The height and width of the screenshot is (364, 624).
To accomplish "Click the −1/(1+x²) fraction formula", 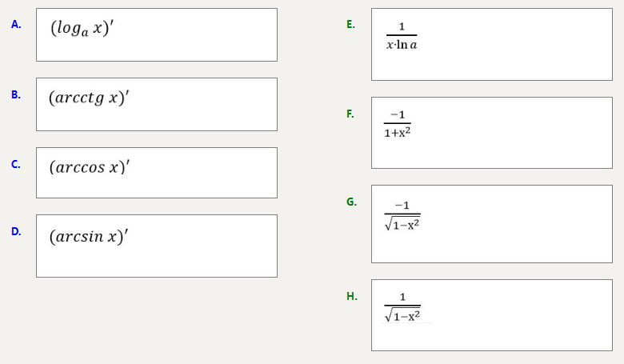I will tap(398, 124).
